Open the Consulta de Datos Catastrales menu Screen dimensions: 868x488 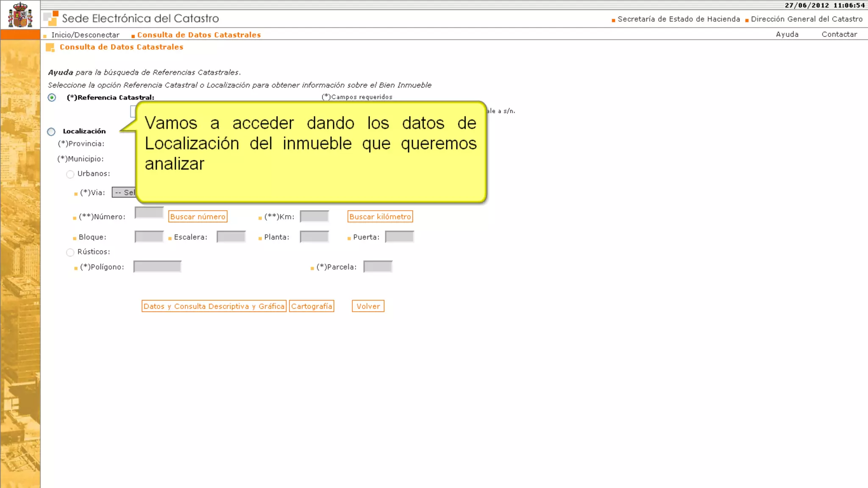(x=199, y=35)
